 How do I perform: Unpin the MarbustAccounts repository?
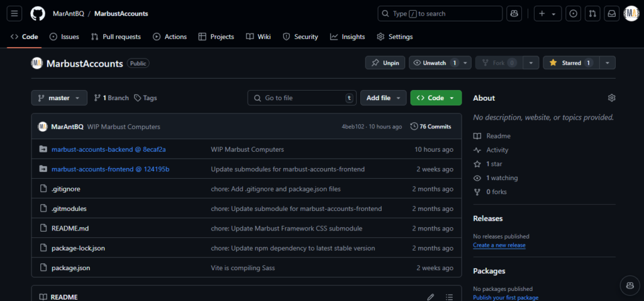click(x=386, y=63)
